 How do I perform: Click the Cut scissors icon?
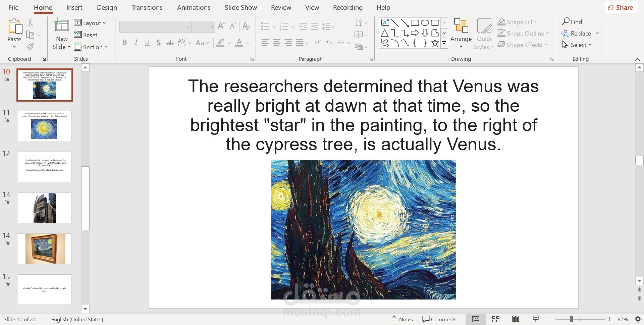(x=30, y=22)
